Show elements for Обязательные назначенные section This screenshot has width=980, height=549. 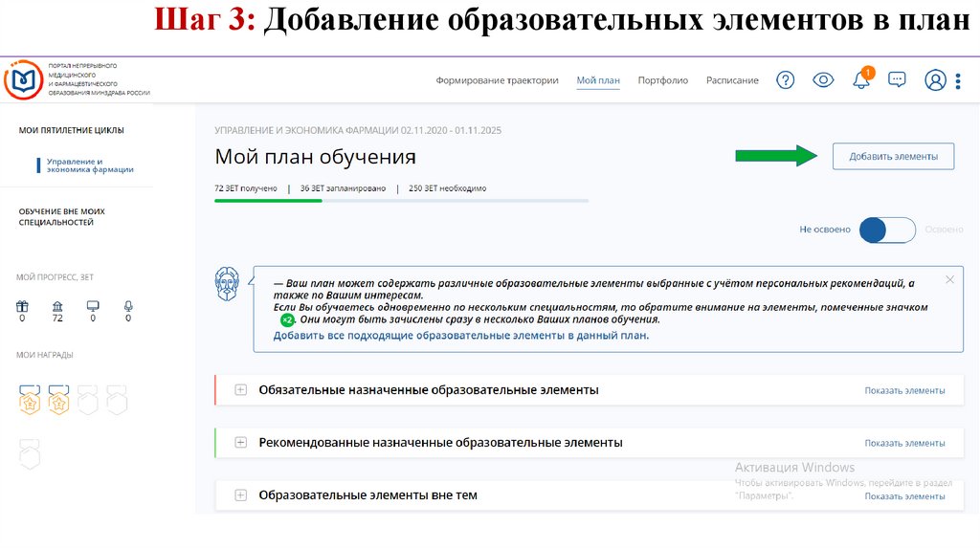(x=904, y=390)
